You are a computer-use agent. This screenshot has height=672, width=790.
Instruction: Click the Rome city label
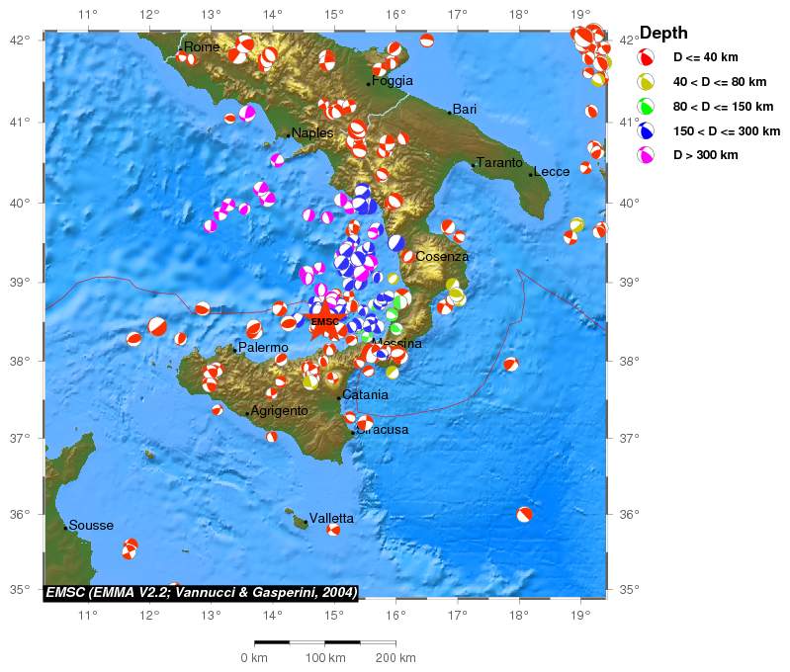pos(202,47)
